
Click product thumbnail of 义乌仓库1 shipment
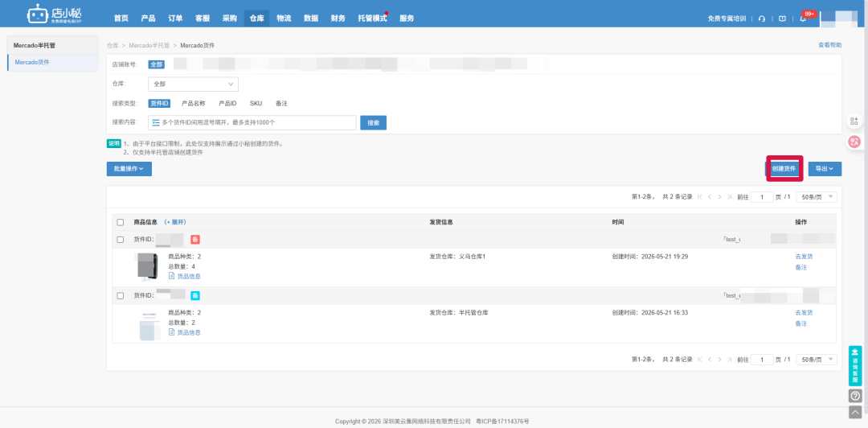[147, 267]
